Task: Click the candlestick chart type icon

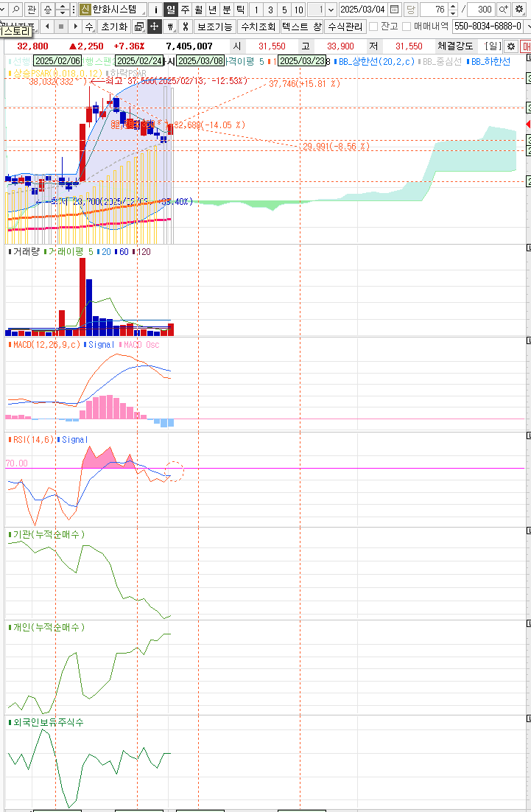Action: (170, 27)
